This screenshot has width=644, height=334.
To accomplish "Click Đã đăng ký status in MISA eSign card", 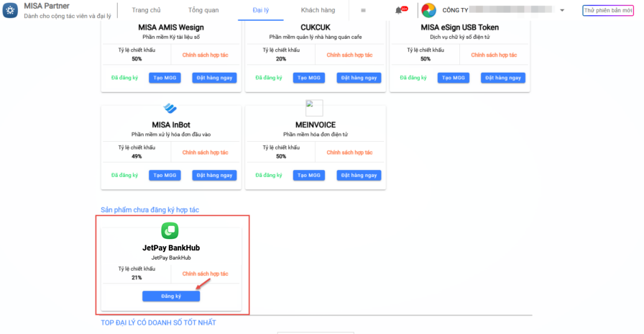I will pos(413,78).
